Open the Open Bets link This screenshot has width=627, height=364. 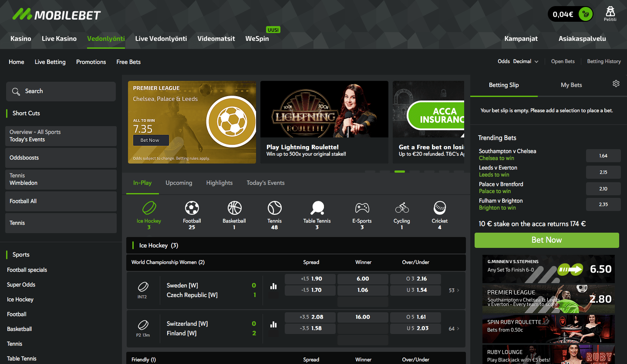coord(563,61)
